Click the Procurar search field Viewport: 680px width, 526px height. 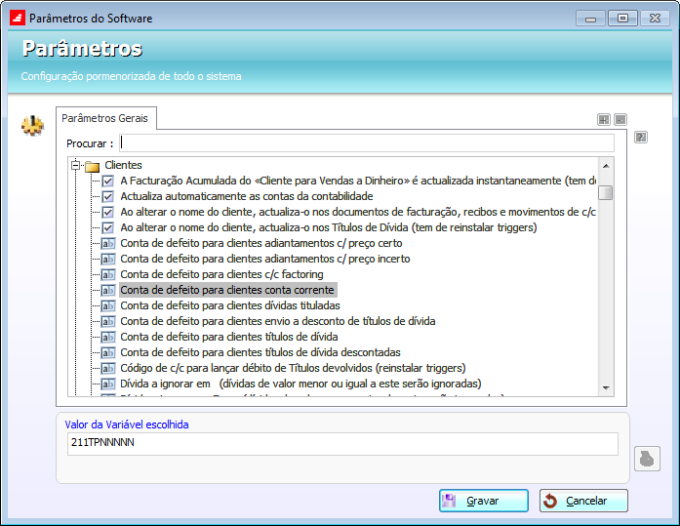tap(366, 143)
